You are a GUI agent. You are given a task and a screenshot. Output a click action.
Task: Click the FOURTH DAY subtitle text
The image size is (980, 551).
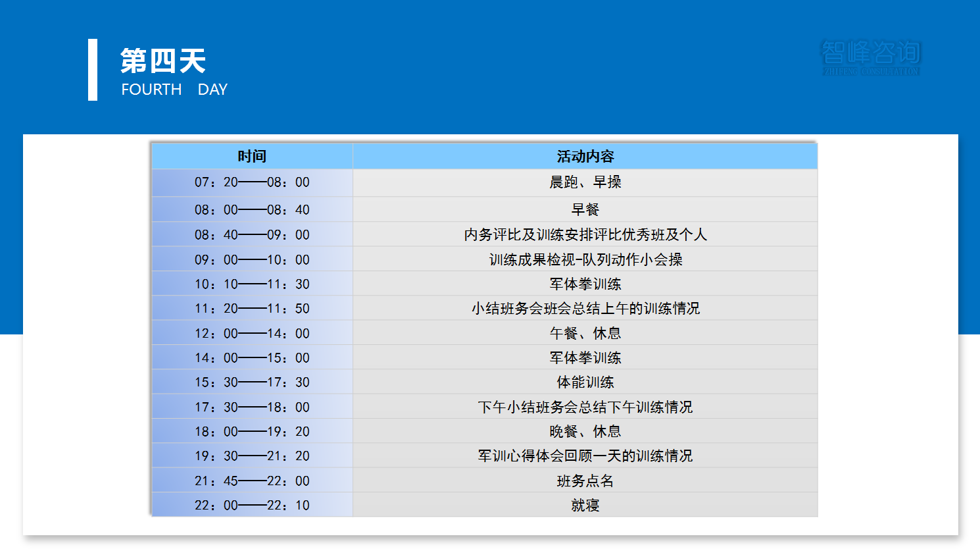[x=174, y=90]
